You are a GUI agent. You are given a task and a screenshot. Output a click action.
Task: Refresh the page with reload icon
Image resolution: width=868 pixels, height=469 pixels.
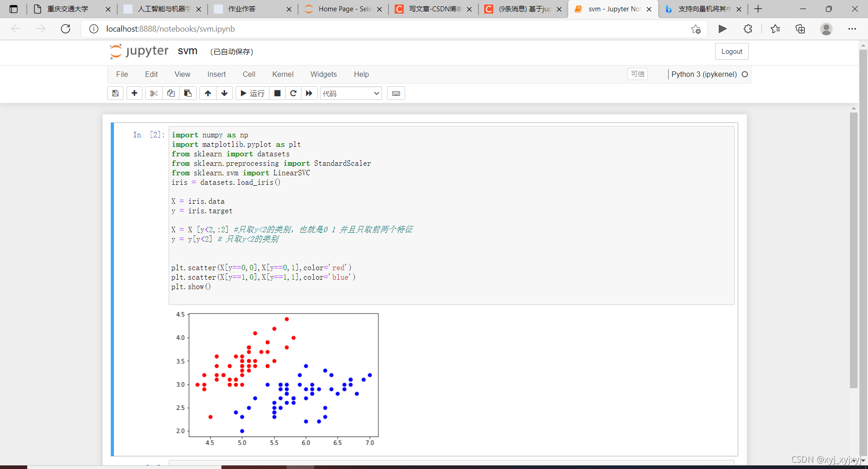(x=66, y=29)
